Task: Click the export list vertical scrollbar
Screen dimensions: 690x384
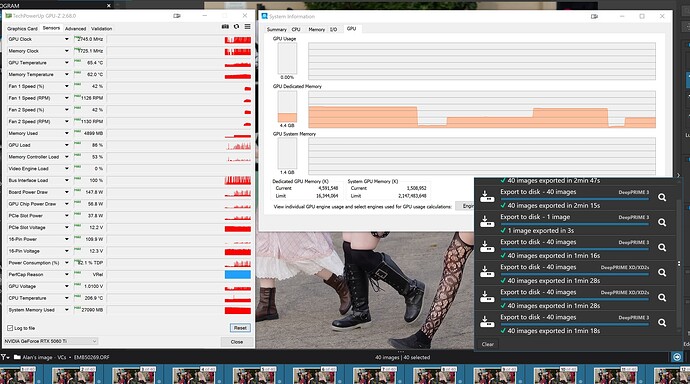Action: tap(679, 264)
